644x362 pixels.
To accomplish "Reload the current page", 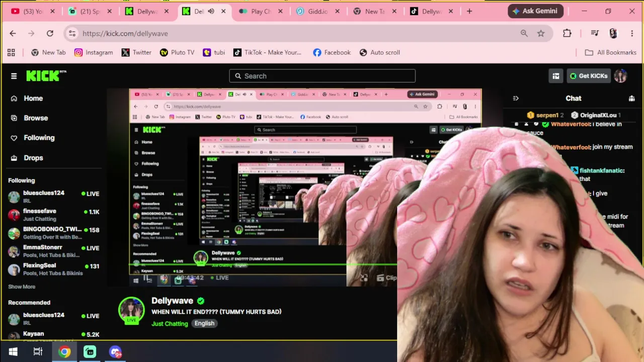I will click(x=50, y=33).
